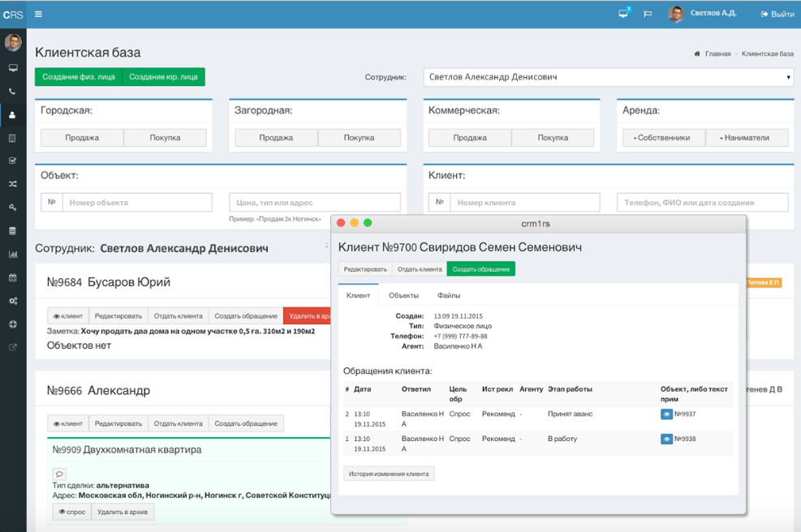801x532 pixels.
Task: Click green Создать обращение in popup
Action: point(481,269)
